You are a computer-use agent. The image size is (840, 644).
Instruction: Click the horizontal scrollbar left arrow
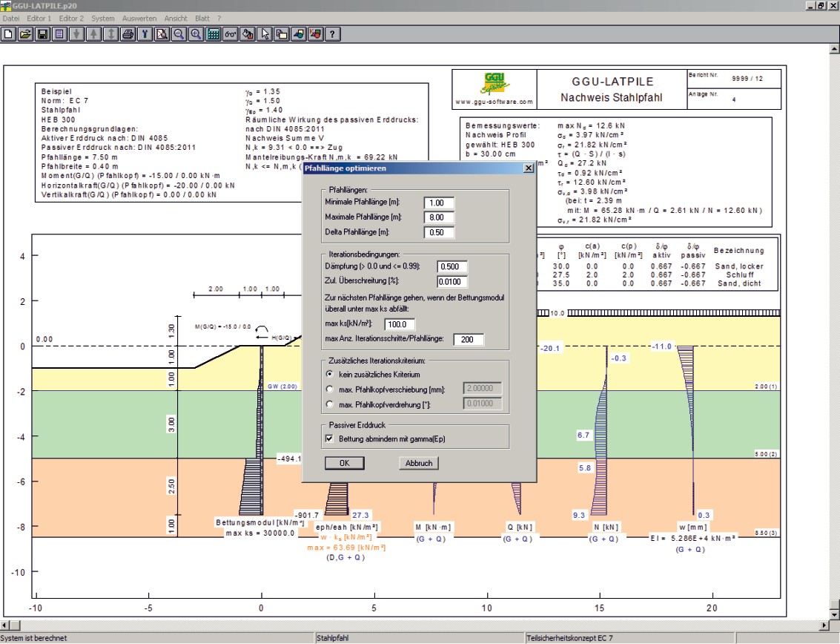5,625
